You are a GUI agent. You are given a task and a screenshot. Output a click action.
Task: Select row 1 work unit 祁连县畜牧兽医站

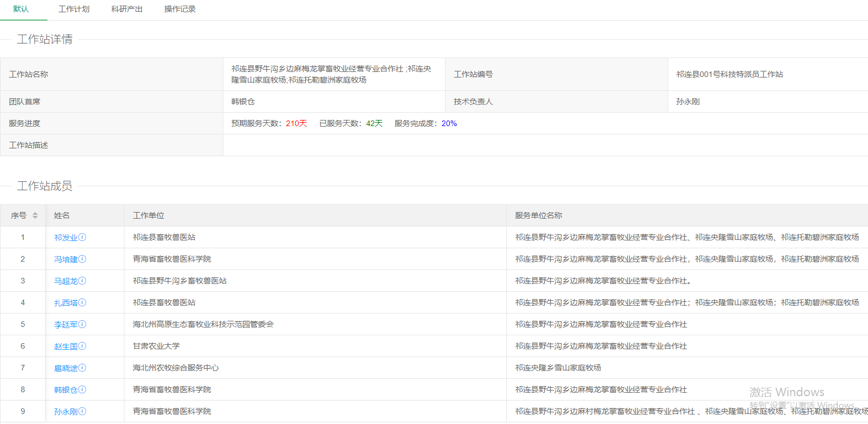coord(164,237)
